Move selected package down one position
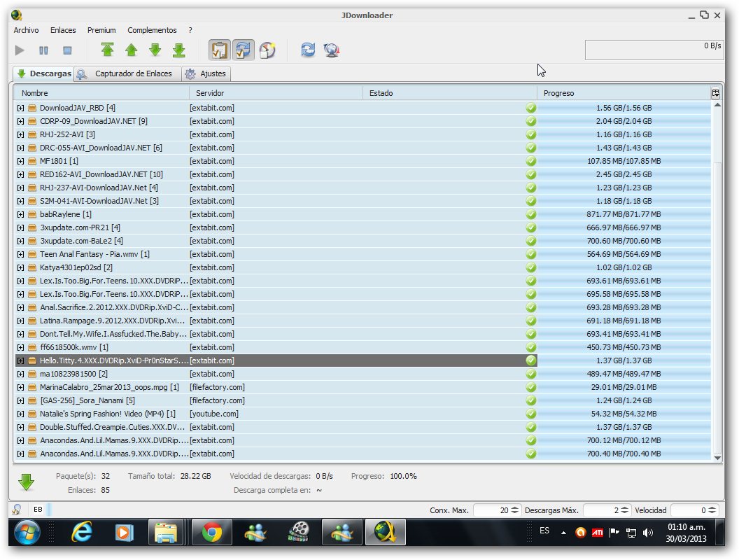The image size is (739, 560). [x=155, y=50]
